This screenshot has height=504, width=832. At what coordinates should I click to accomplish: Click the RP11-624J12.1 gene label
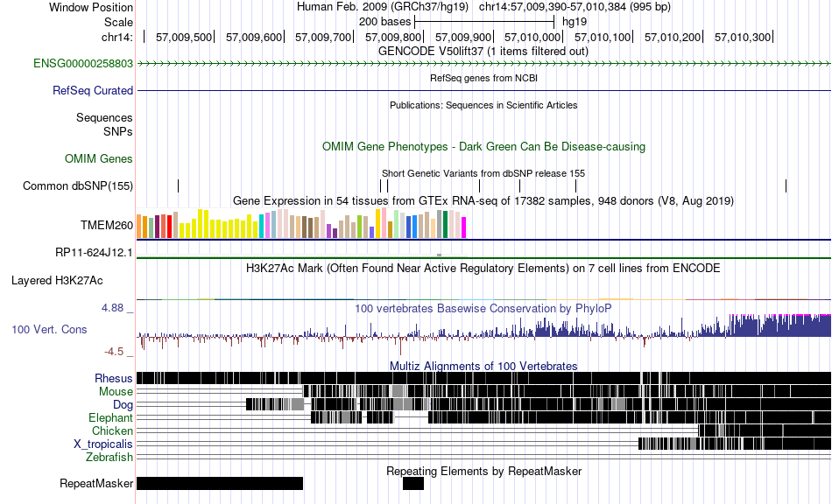coord(94,252)
